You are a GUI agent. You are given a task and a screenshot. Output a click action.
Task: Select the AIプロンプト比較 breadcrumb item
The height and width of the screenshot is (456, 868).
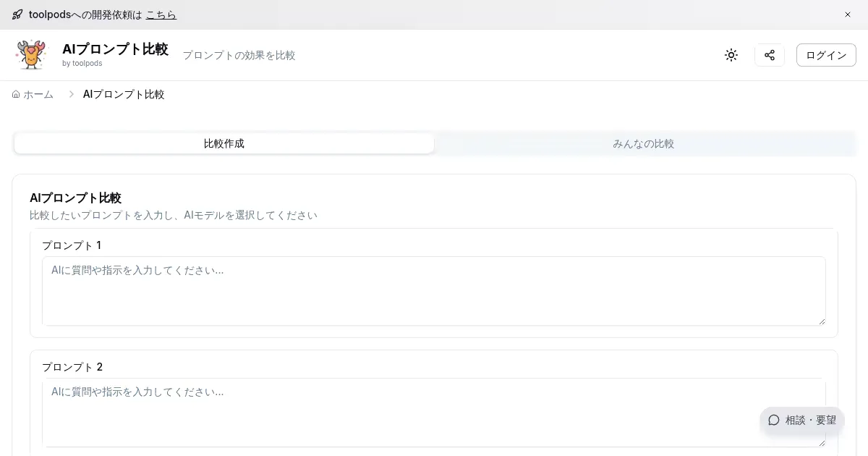tap(124, 94)
